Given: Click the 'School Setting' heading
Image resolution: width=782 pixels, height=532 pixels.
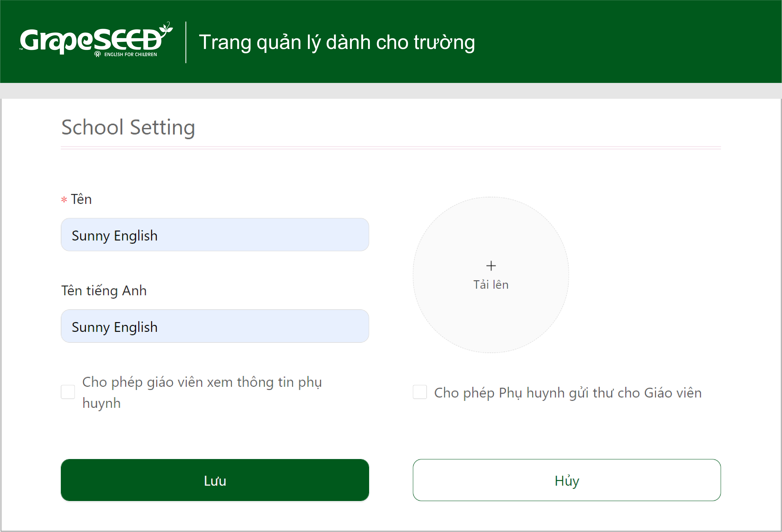Looking at the screenshot, I should coord(128,127).
